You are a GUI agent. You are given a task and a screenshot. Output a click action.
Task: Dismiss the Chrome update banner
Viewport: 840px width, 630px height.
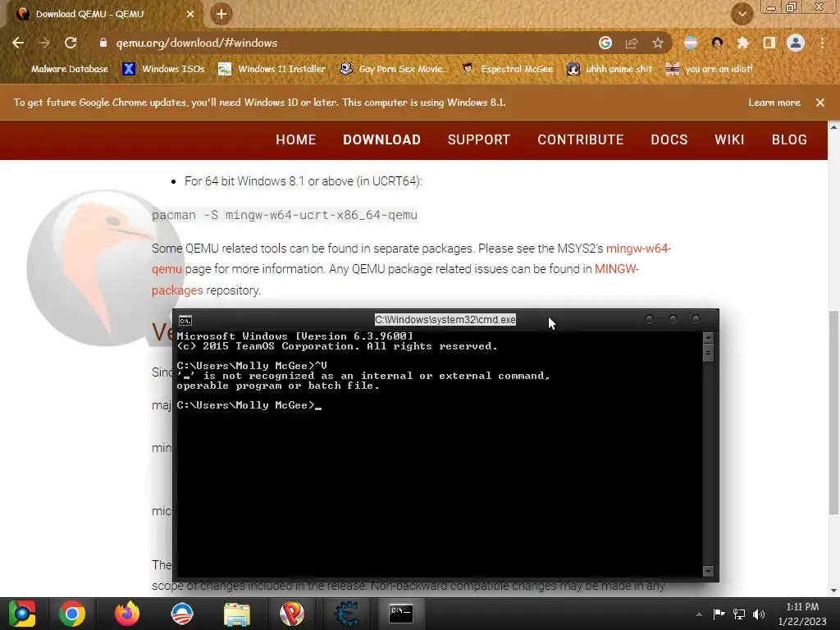[820, 103]
